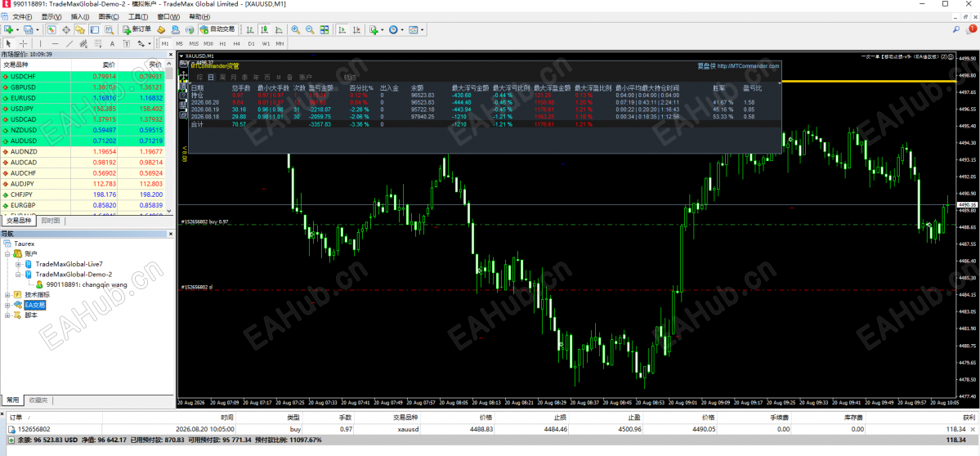The image size is (980, 456).
Task: Open the MTCommander.com link
Action: pyautogui.click(x=749, y=65)
